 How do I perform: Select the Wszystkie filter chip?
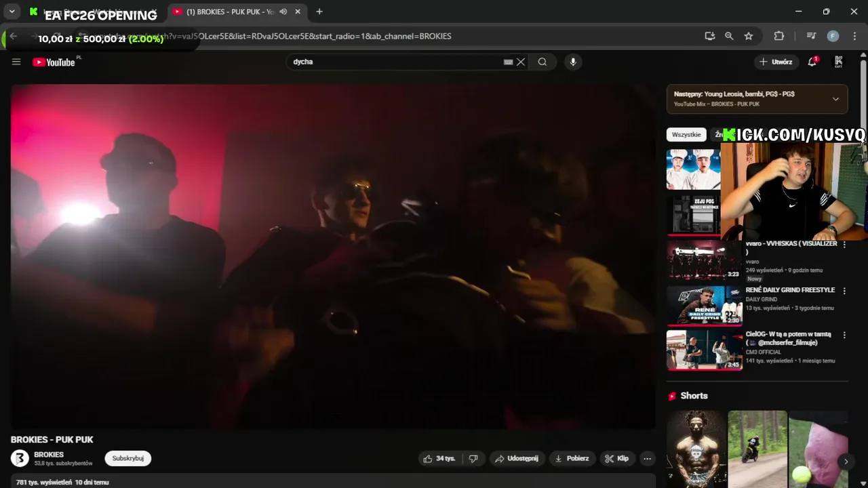coord(686,135)
